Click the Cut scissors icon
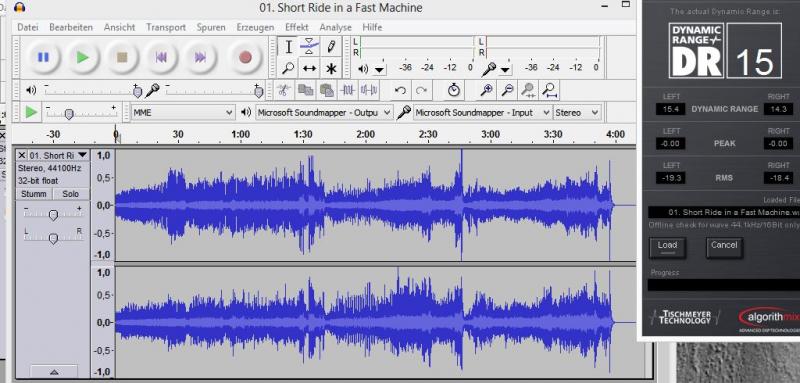This screenshot has height=383, width=800. click(x=283, y=91)
